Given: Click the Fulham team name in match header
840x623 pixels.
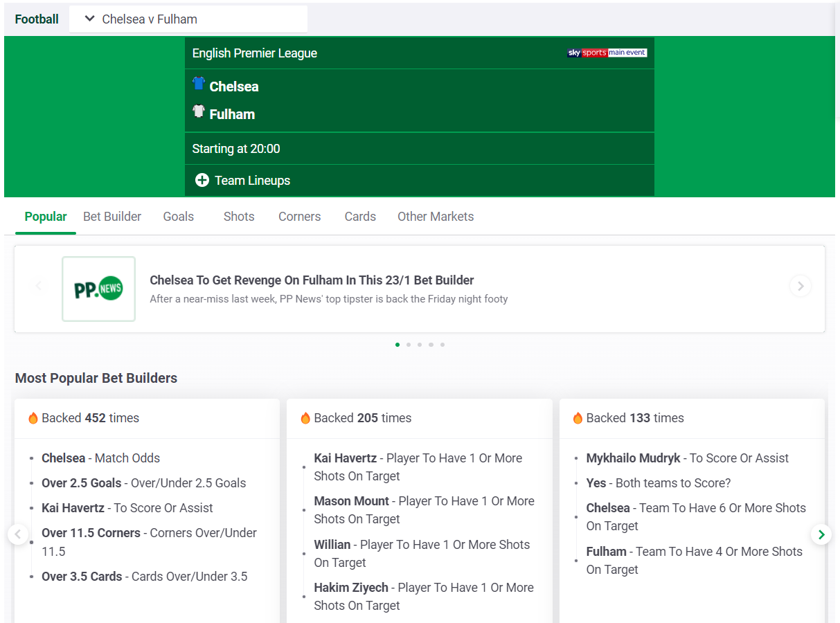Looking at the screenshot, I should (x=232, y=114).
